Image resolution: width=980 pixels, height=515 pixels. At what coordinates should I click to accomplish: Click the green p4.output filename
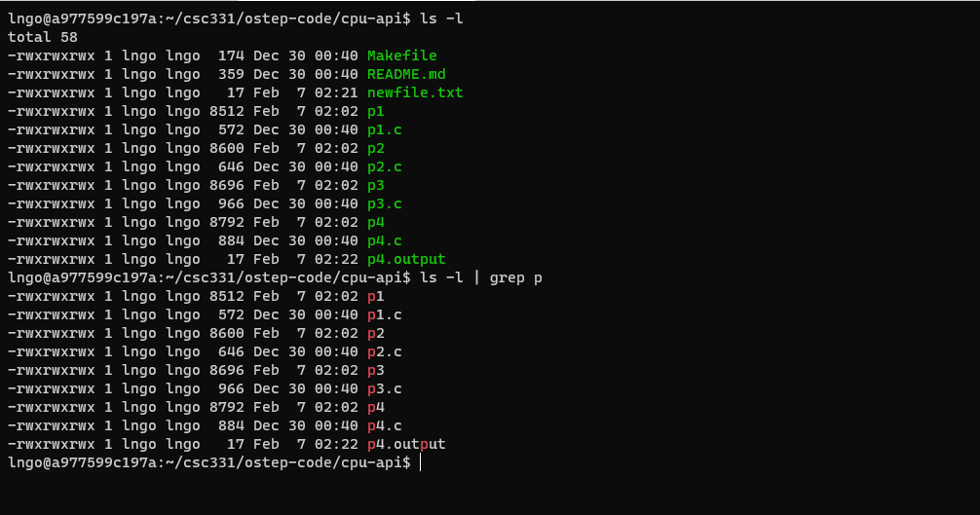(406, 259)
